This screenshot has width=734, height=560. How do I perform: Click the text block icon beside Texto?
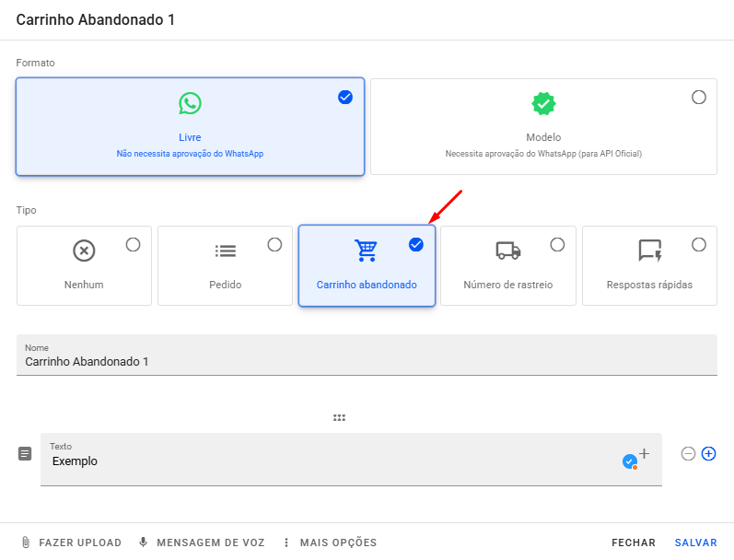(x=25, y=454)
